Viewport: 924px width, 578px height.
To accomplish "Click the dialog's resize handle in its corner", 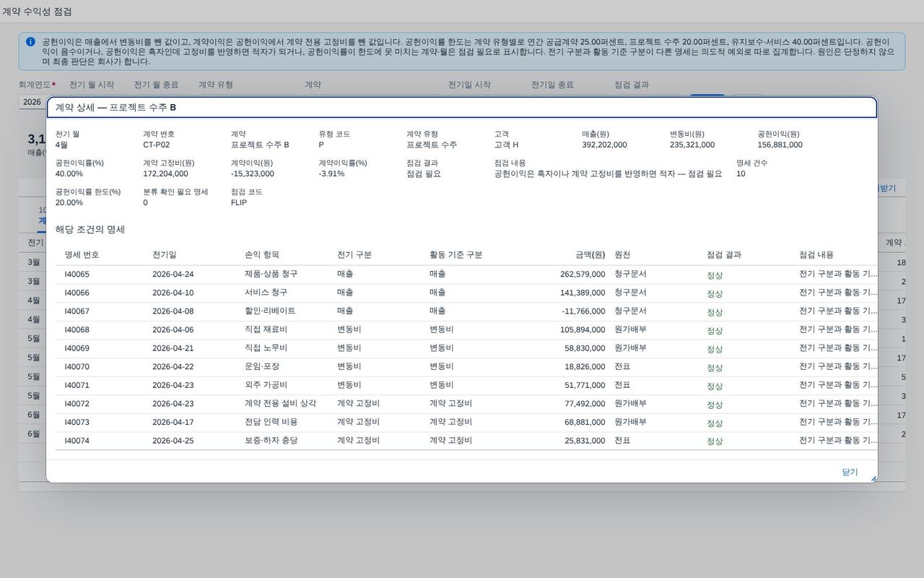I will pos(873,478).
